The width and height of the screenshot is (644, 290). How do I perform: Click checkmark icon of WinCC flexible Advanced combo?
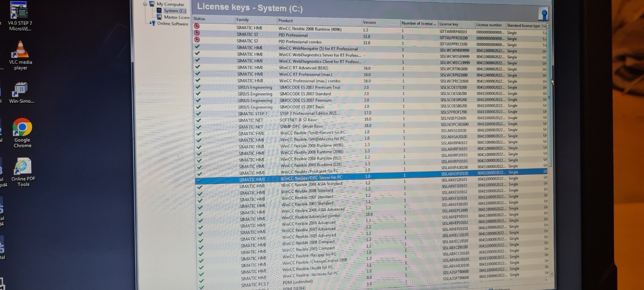pyautogui.click(x=200, y=220)
